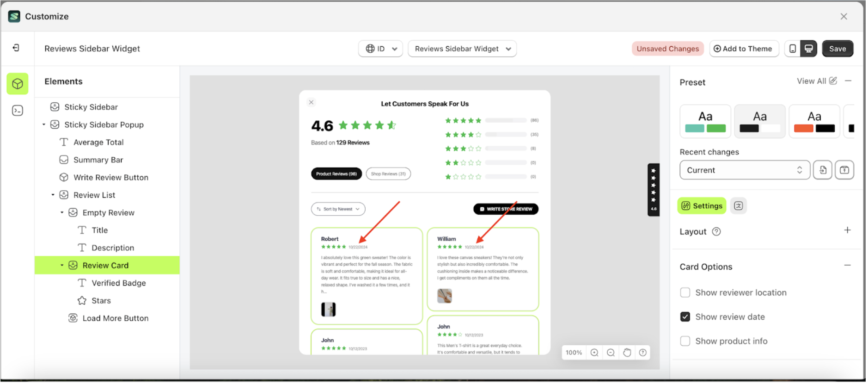Switch to mobile preview icon
The width and height of the screenshot is (868, 385).
tap(792, 49)
